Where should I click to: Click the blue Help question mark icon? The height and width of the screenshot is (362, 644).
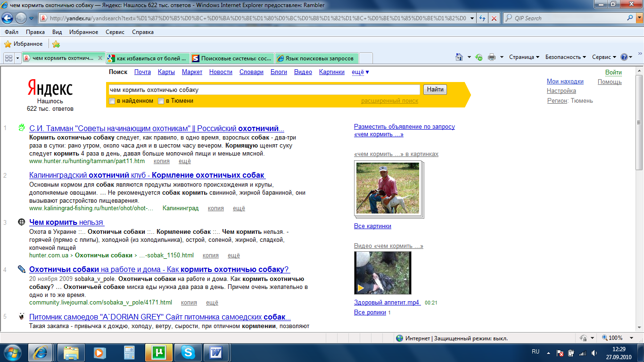pos(624,57)
